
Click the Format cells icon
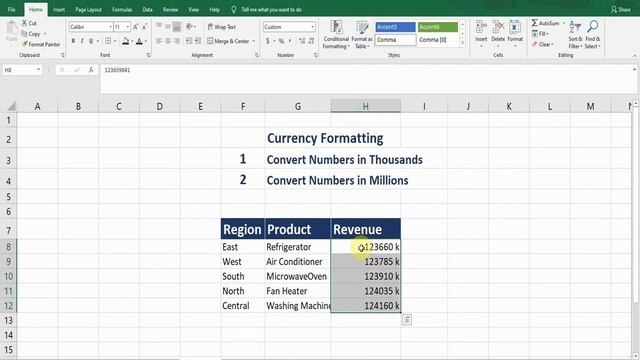[515, 27]
